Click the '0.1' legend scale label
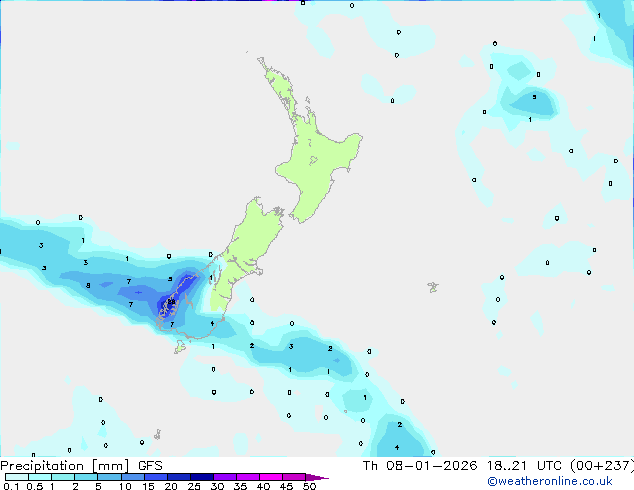The height and width of the screenshot is (490, 634). 11,486
